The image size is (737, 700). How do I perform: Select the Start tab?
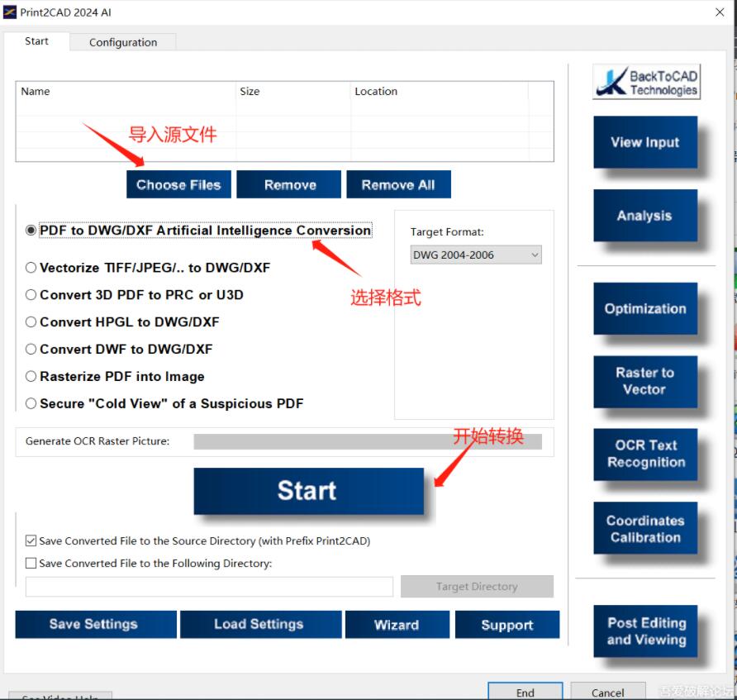tap(36, 41)
